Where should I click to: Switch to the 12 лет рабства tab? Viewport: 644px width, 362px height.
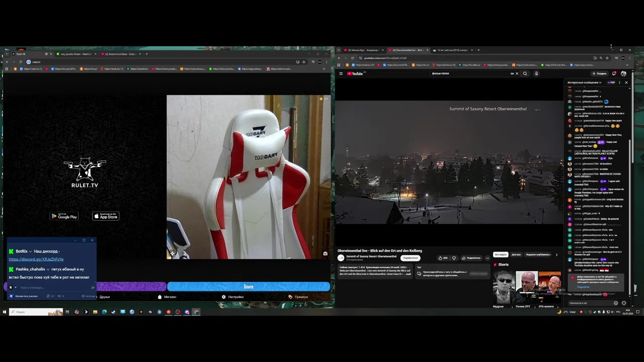coord(453,50)
